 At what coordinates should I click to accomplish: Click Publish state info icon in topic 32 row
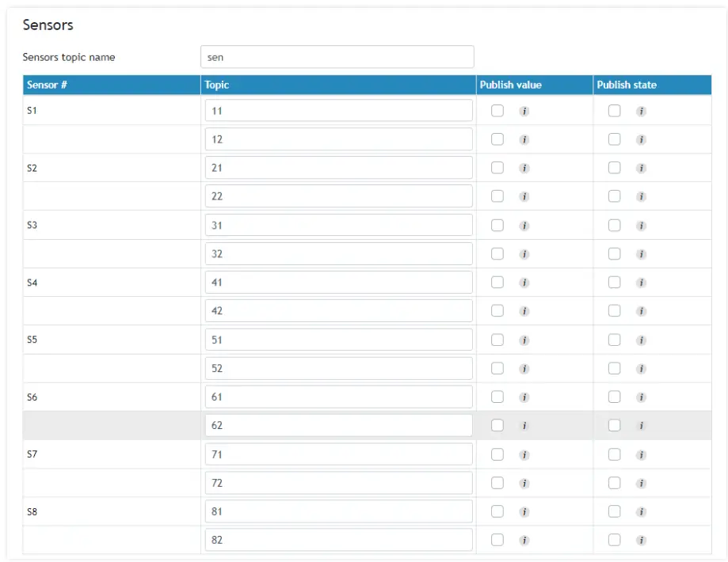pyautogui.click(x=642, y=254)
